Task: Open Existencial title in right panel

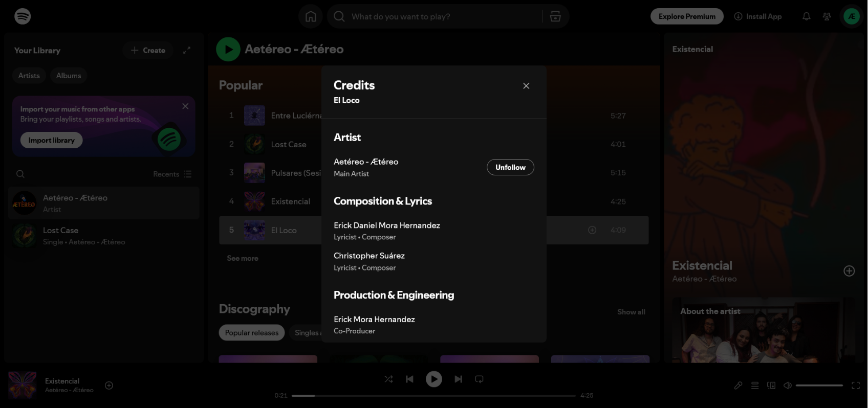Action: click(x=702, y=265)
